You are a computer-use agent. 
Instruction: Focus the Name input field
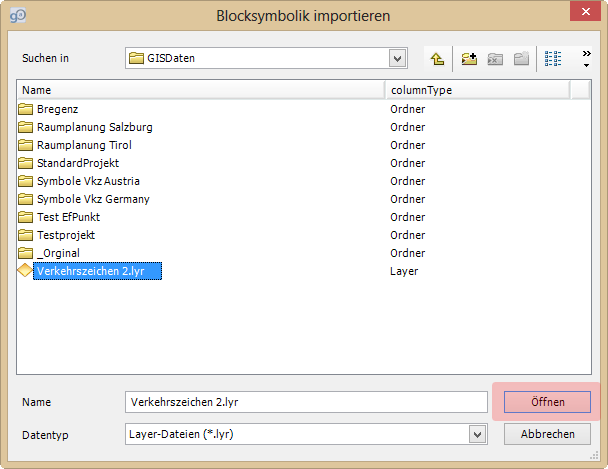(306, 402)
